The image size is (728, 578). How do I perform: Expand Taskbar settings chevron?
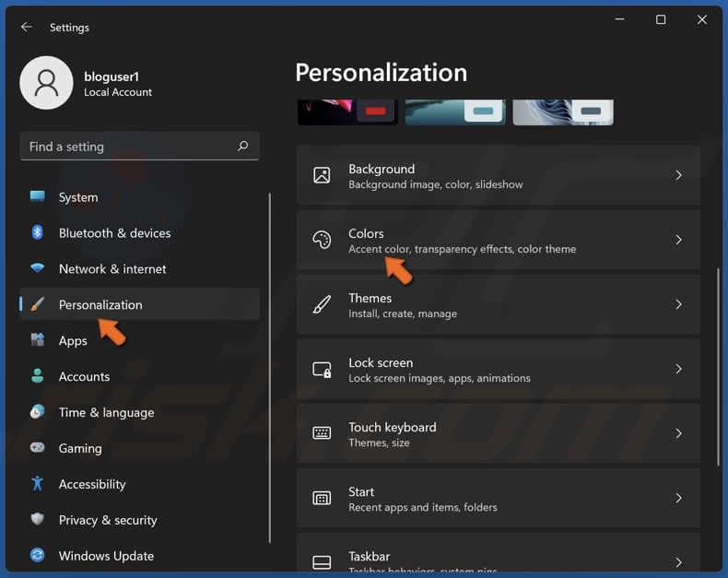[x=678, y=562]
